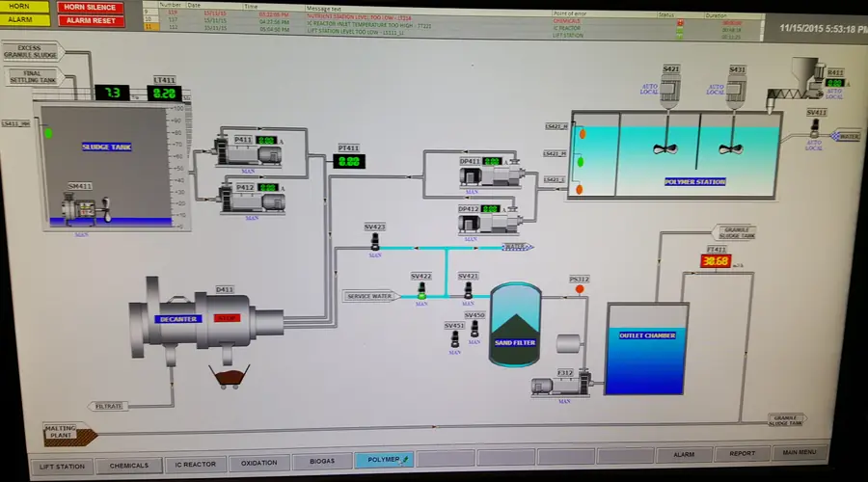868x482 pixels.
Task: Toggle the MAN mode under SV423
Action: click(x=375, y=255)
